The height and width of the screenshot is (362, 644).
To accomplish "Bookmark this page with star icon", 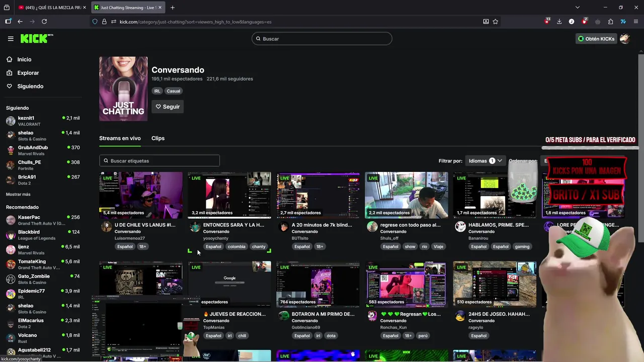I will [x=496, y=22].
